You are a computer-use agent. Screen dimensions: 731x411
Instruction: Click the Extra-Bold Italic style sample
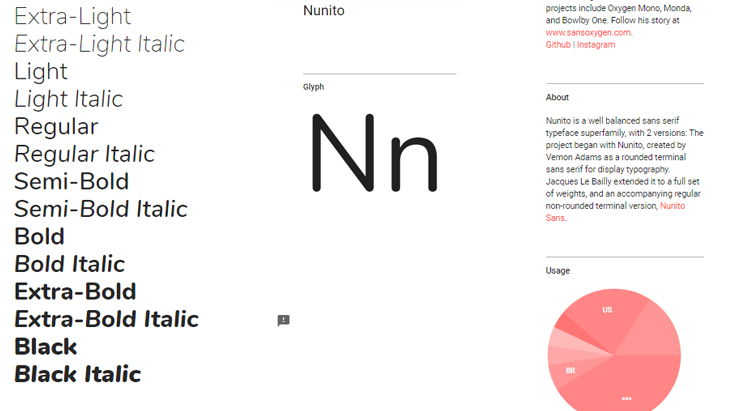tap(106, 319)
